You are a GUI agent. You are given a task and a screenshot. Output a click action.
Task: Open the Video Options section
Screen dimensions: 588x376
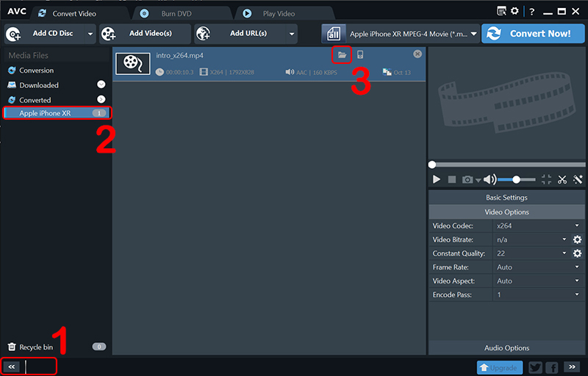(x=506, y=212)
